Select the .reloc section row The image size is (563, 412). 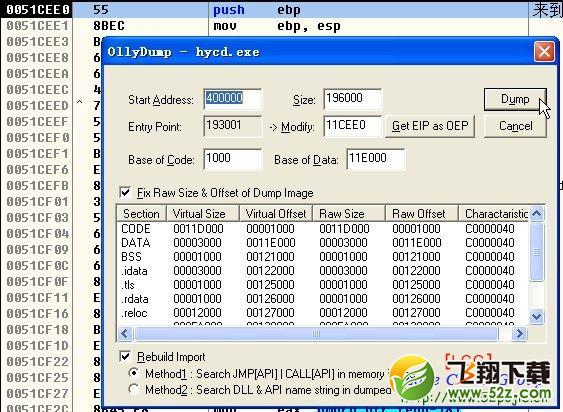coord(322,313)
